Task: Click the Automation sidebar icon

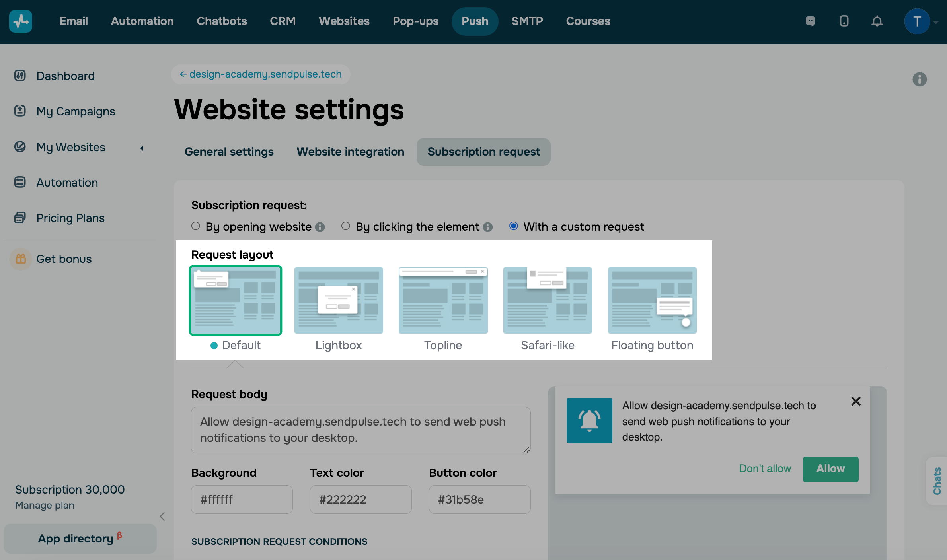Action: [19, 182]
